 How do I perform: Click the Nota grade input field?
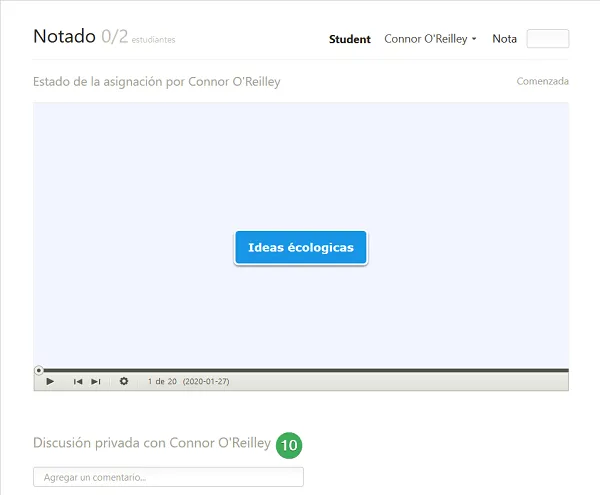548,39
